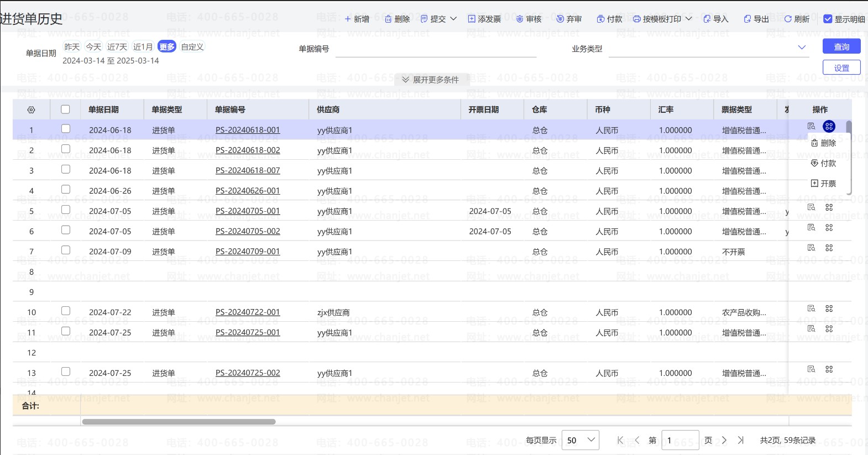Image resolution: width=868 pixels, height=455 pixels.
Task: Open more-actions icon for PS-20240725-002 row
Action: tap(829, 369)
